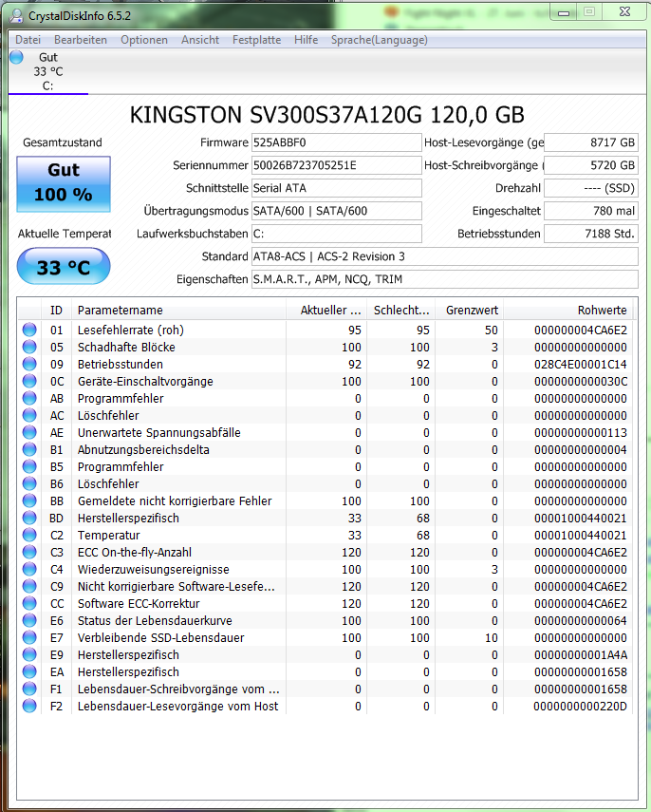
Task: Click the 33 °C temperature button
Action: (x=64, y=266)
